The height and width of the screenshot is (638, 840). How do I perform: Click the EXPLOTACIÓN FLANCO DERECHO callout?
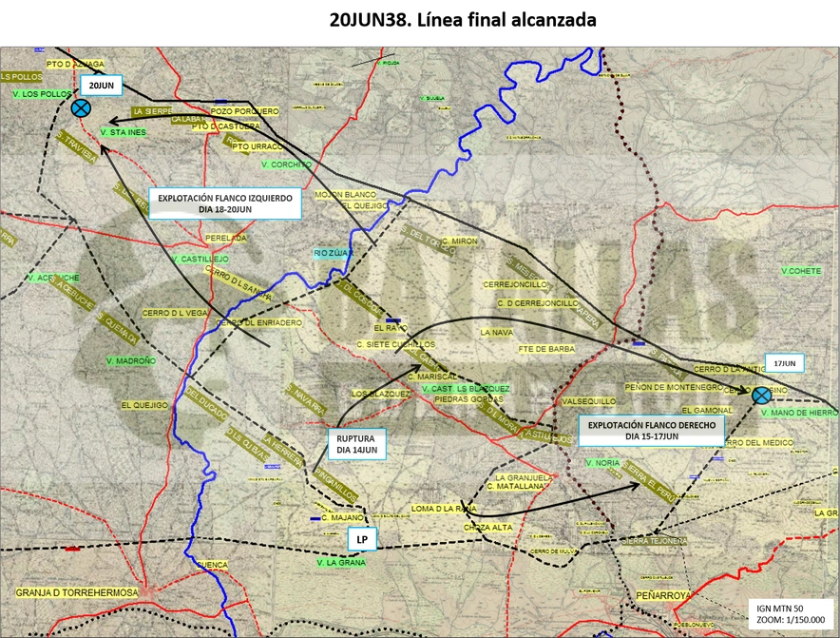coord(652,431)
